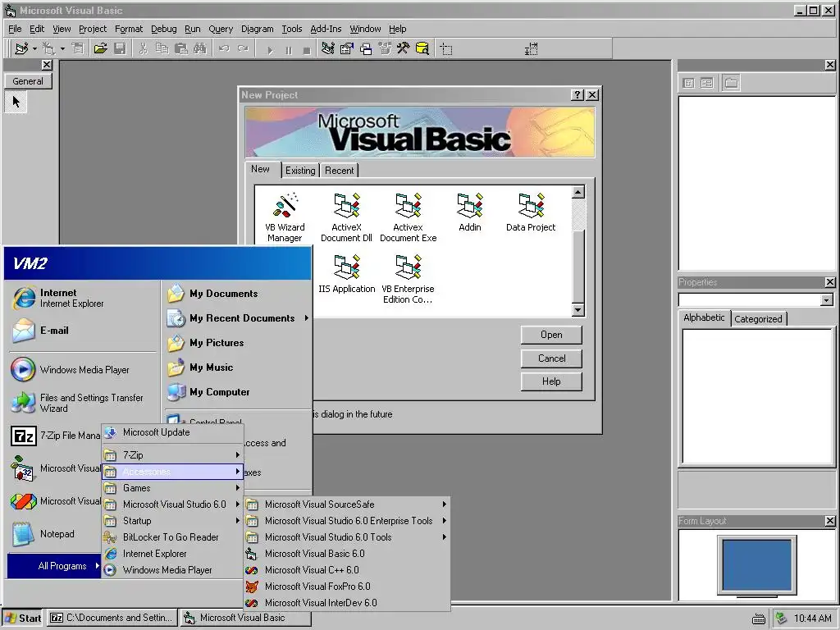
Task: Click the General toolbox tab button
Action: click(28, 81)
